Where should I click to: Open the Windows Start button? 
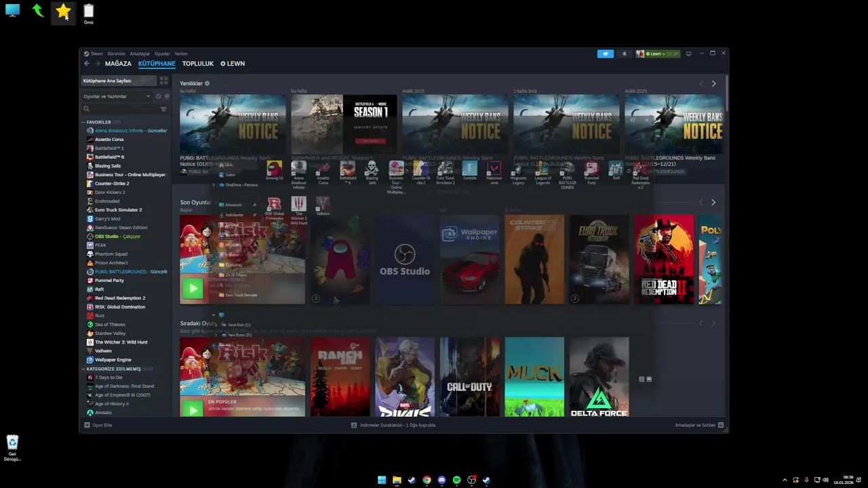(382, 480)
